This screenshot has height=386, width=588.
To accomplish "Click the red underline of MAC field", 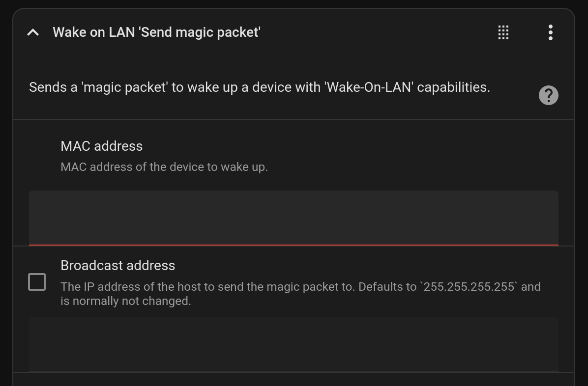I will pos(294,245).
